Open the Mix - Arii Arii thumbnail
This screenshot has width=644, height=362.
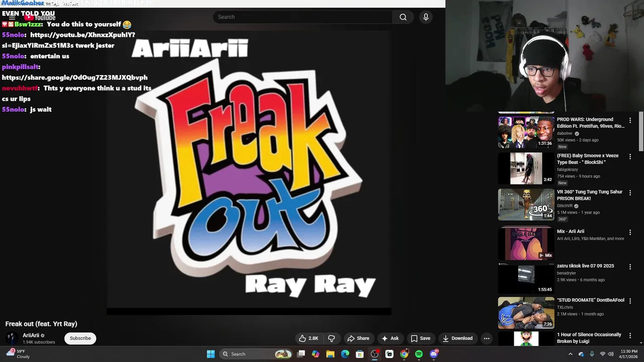(x=526, y=243)
